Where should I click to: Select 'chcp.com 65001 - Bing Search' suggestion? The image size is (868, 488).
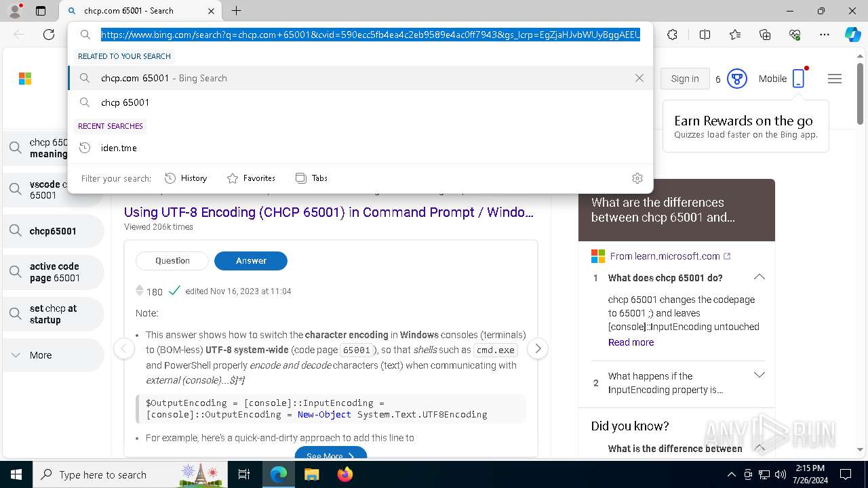pos(360,78)
